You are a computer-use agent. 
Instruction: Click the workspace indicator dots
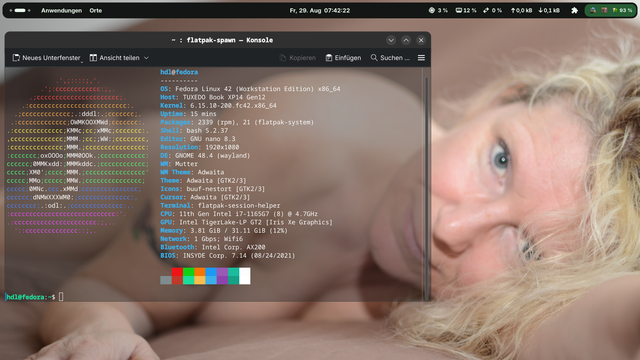(20, 11)
